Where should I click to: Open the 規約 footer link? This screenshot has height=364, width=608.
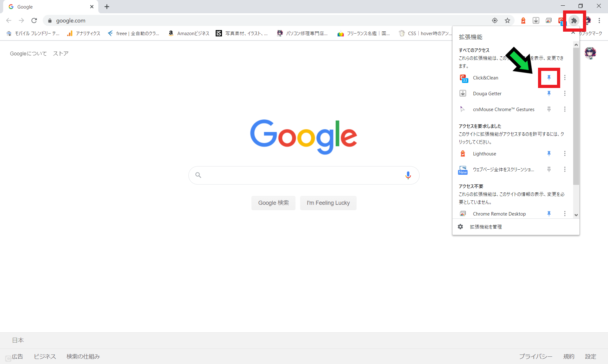568,356
